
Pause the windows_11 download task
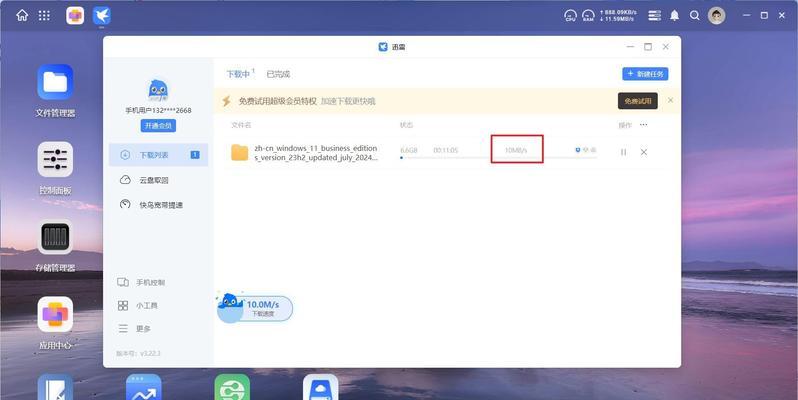623,152
